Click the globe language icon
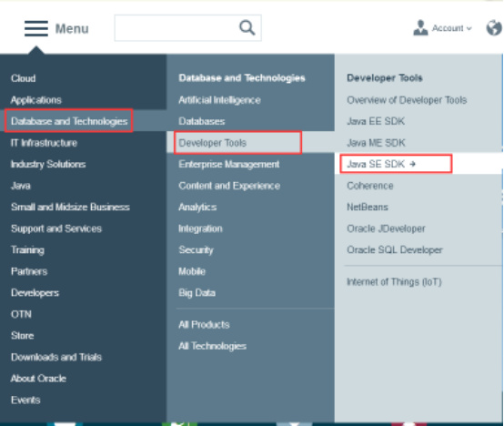The width and height of the screenshot is (504, 426). [x=494, y=28]
